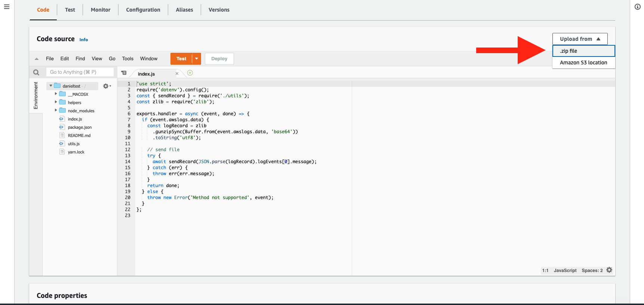644x305 pixels.
Task: Click line number 6 in the gutter
Action: [129, 114]
